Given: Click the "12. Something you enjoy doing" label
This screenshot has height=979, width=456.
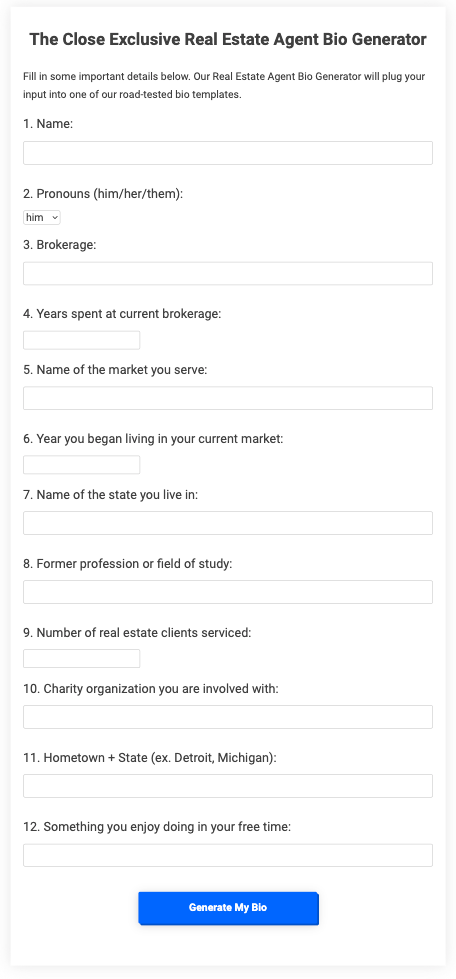Looking at the screenshot, I should pyautogui.click(x=157, y=827).
